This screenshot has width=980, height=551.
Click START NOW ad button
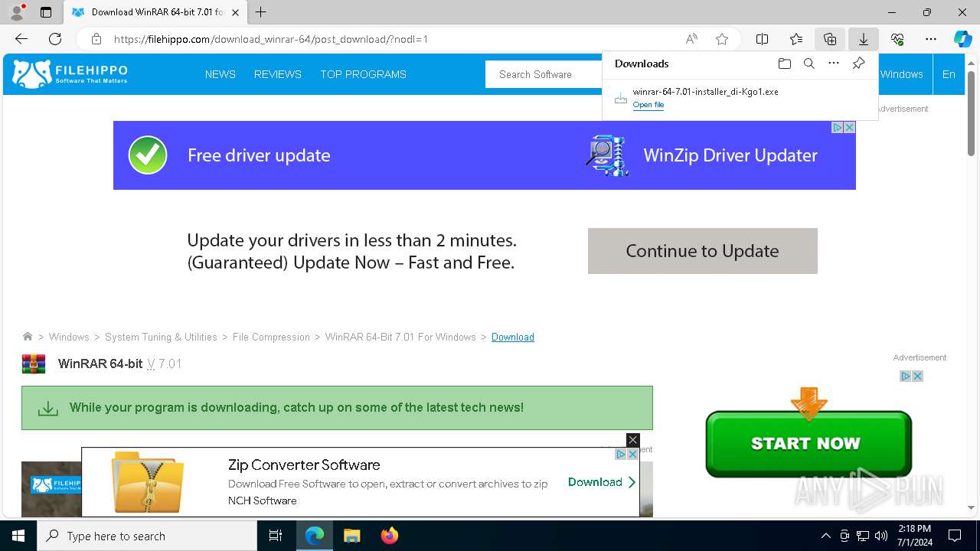[808, 443]
